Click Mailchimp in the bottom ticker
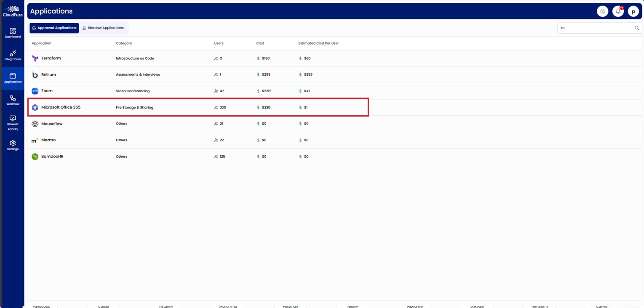This screenshot has width=644, height=308. click(x=228, y=306)
